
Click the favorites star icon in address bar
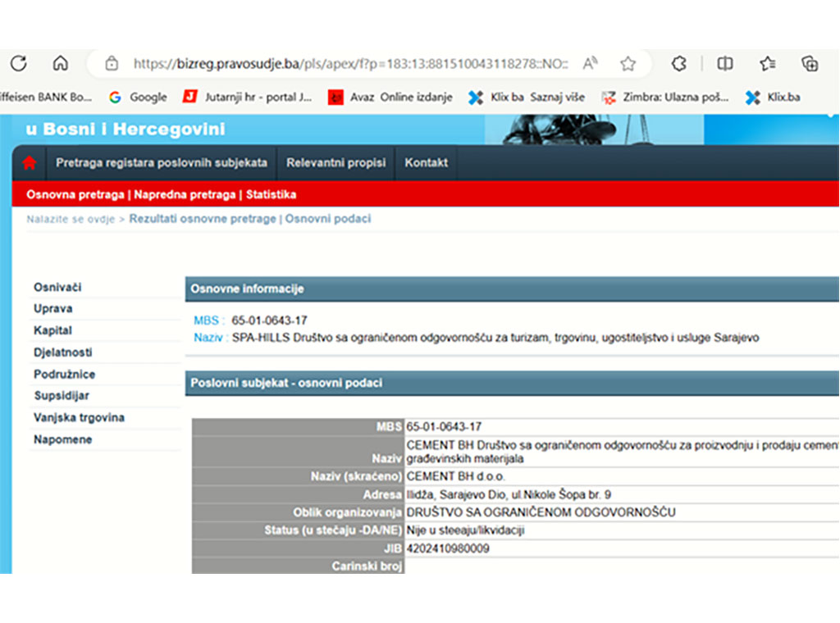[x=628, y=63]
